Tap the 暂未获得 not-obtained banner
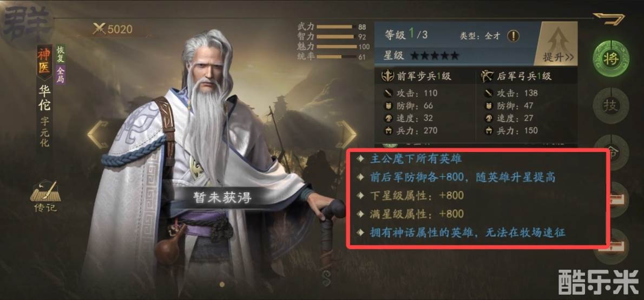 coord(222,197)
